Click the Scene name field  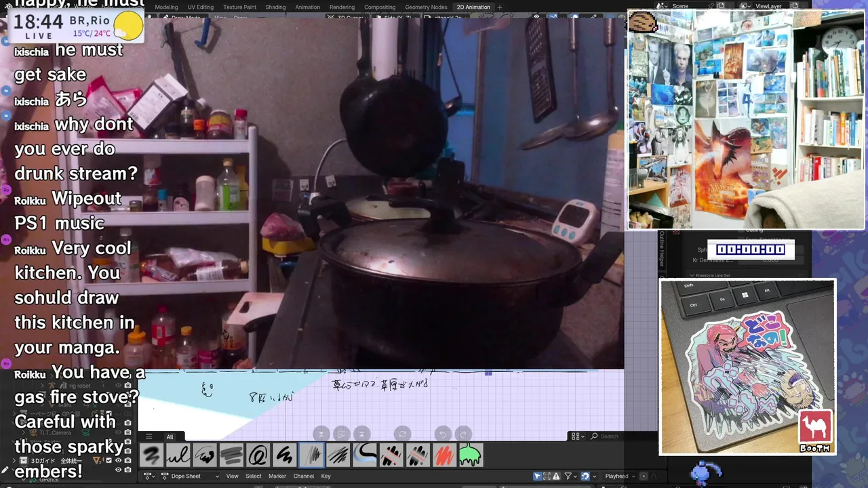(x=687, y=5)
